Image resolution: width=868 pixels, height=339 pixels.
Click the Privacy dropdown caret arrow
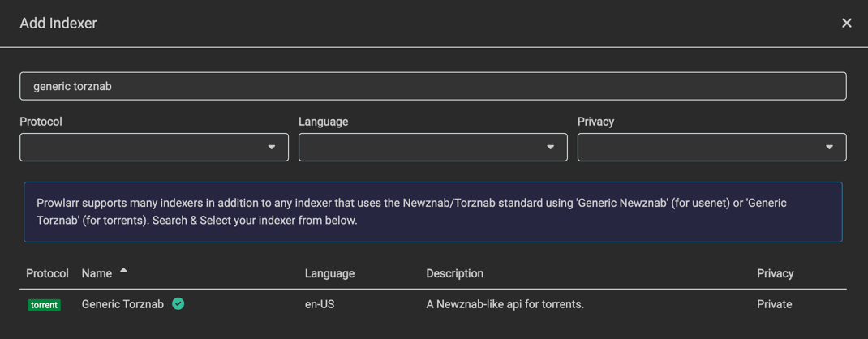pyautogui.click(x=829, y=148)
